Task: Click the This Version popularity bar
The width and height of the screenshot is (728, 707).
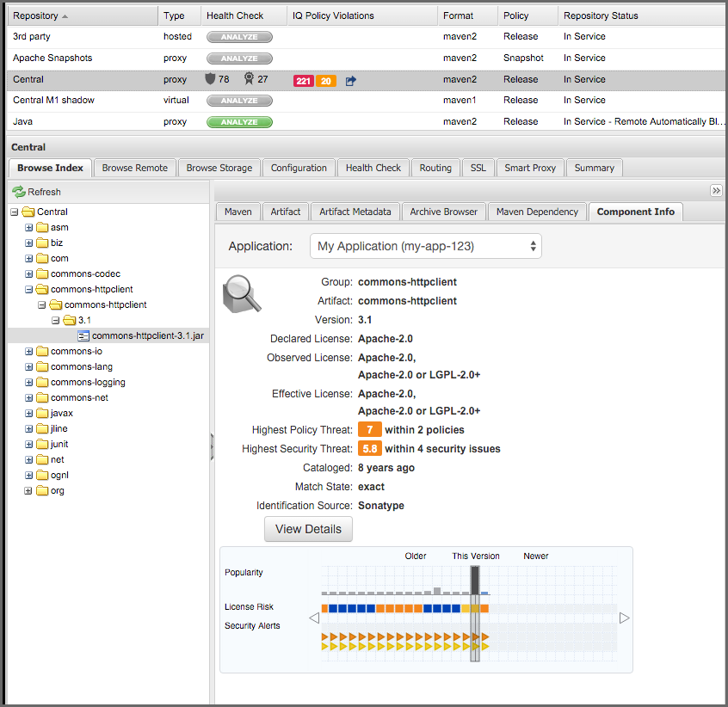Action: pyautogui.click(x=475, y=580)
